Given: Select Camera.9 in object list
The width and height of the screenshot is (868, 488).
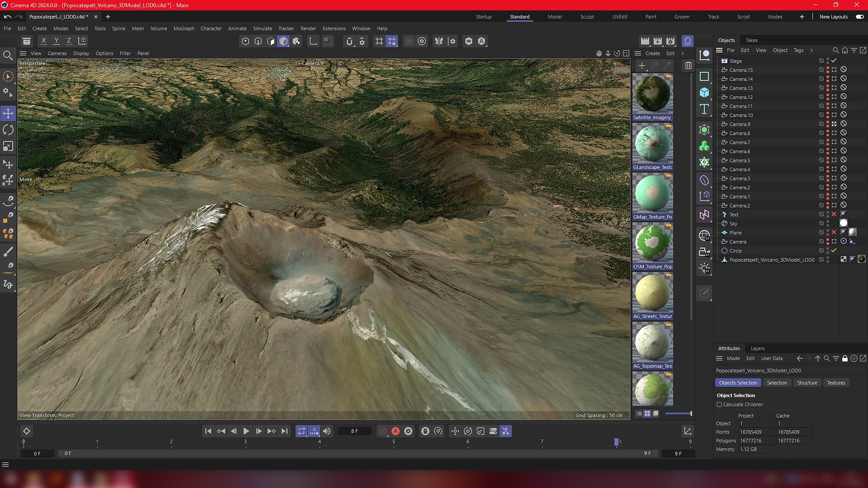Looking at the screenshot, I should (740, 124).
